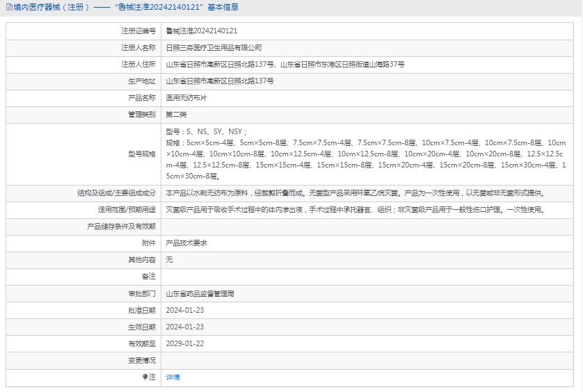The image size is (583, 392).
Task: Click the 其他内容 row label
Action: (141, 260)
